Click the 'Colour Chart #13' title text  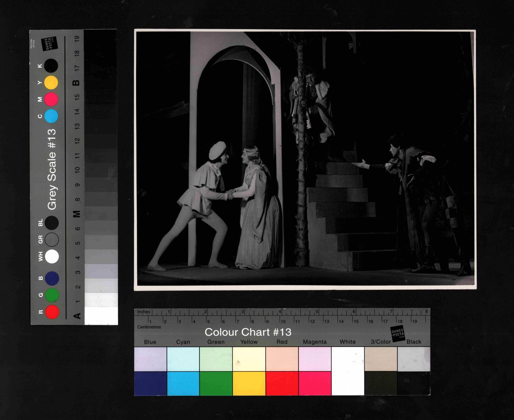248,332
